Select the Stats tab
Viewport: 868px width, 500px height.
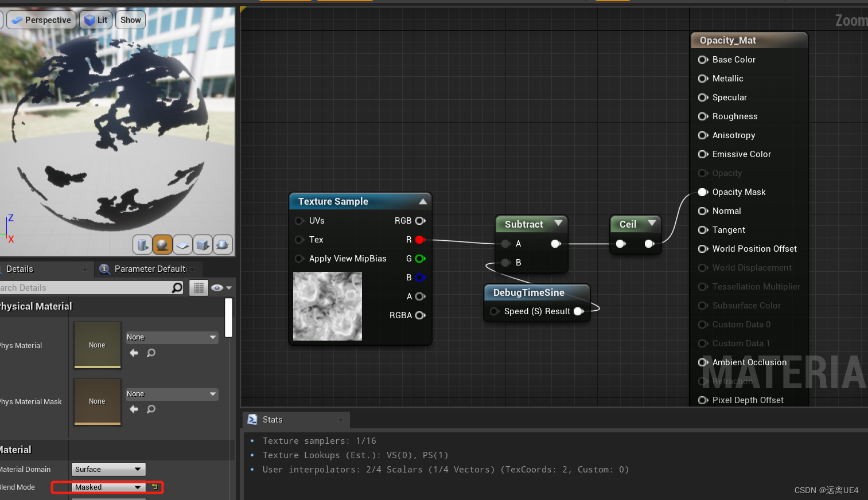273,420
